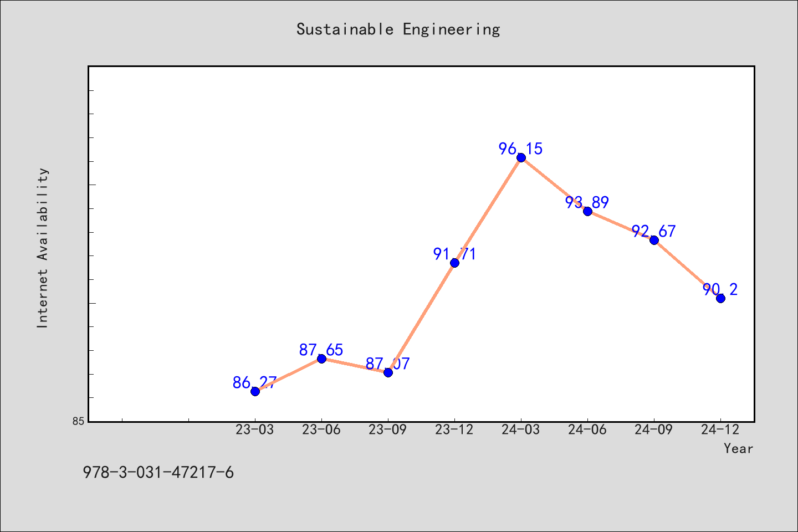
Task: Click the 92.67 data point at 24-09
Action: coord(654,240)
